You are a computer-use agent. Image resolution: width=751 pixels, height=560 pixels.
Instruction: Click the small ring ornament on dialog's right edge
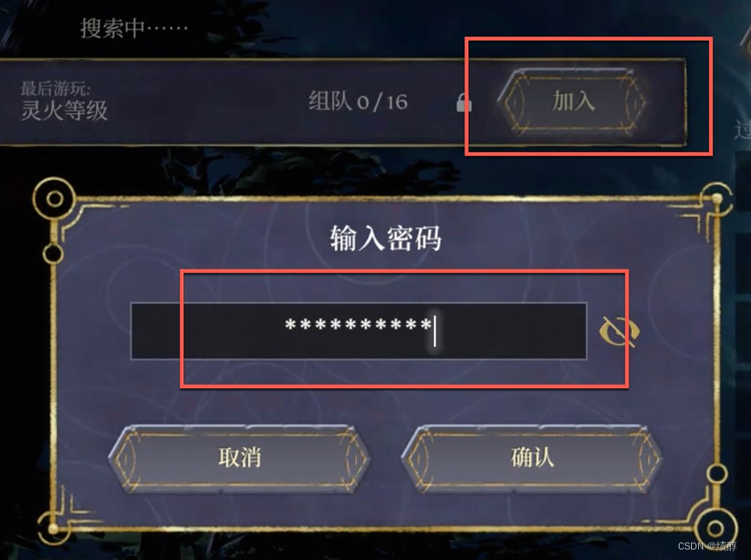(x=717, y=473)
